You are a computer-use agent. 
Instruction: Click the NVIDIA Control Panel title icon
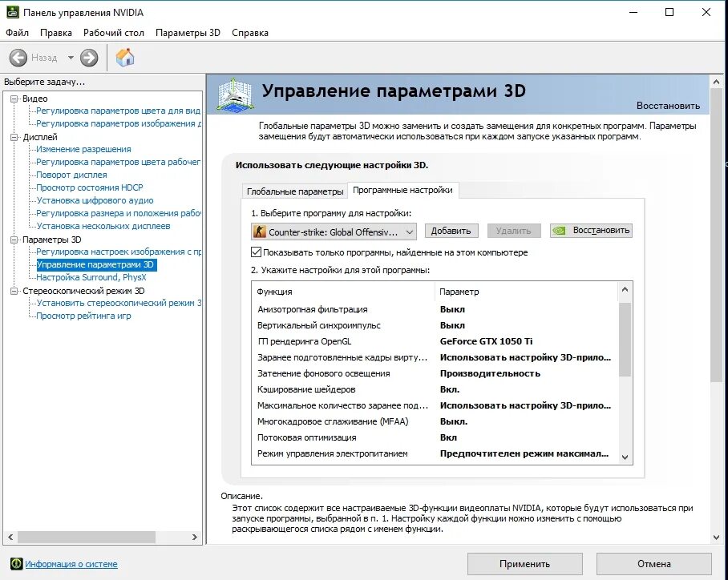(13, 12)
